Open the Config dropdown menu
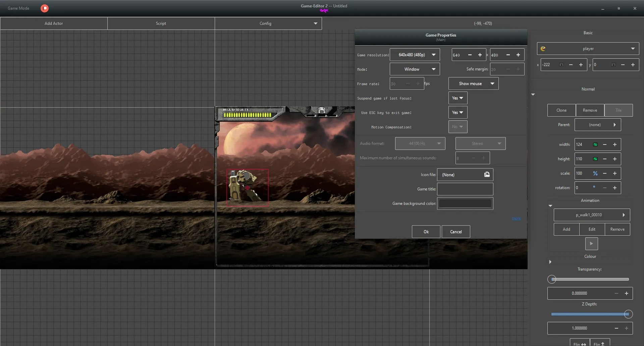 point(268,23)
